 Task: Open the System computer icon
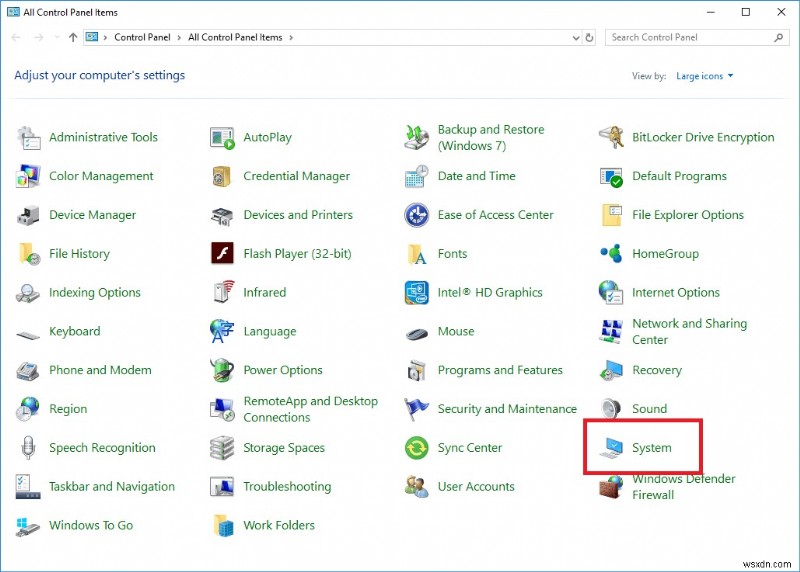tap(611, 448)
